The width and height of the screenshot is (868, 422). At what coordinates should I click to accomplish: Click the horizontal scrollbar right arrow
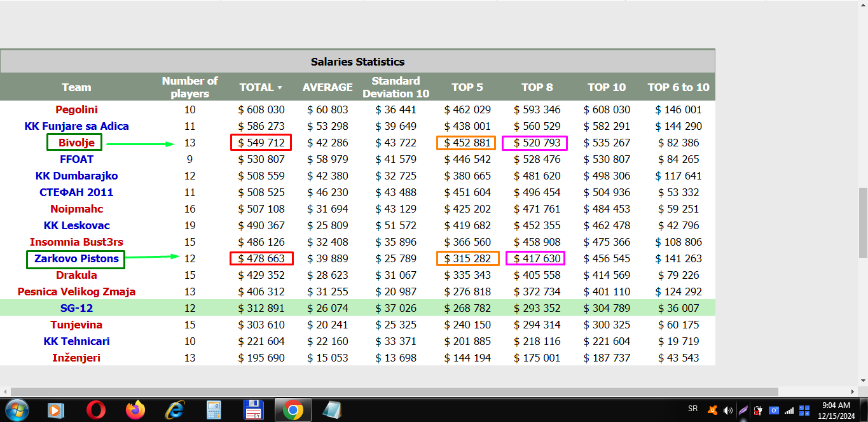point(853,391)
